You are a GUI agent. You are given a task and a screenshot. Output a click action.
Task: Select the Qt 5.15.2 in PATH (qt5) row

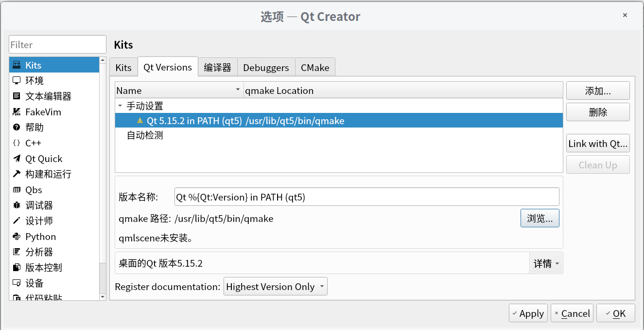[339, 121]
